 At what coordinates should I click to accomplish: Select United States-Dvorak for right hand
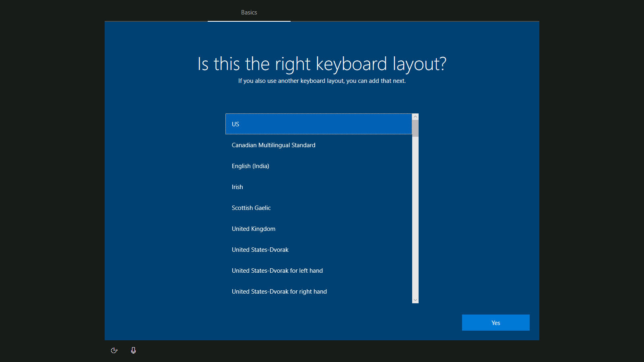(x=279, y=292)
